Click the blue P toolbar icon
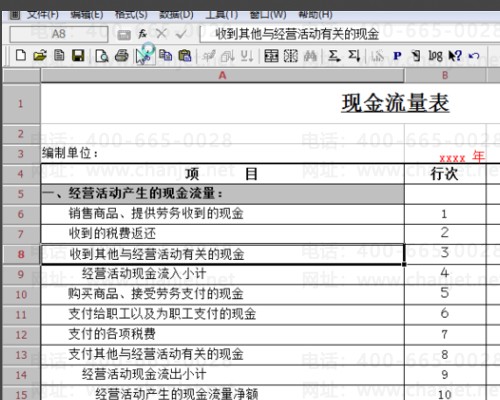Image resolution: width=500 pixels, height=400 pixels. (397, 56)
